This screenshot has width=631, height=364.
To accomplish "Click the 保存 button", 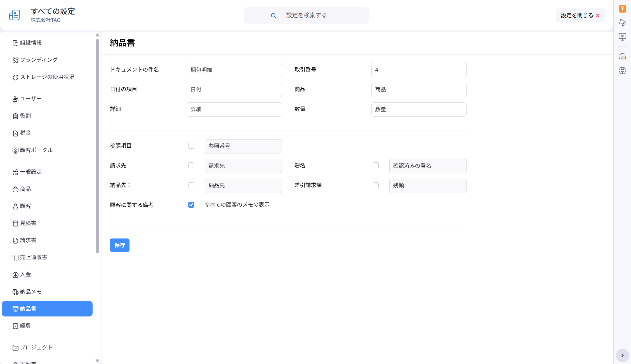I will point(119,245).
